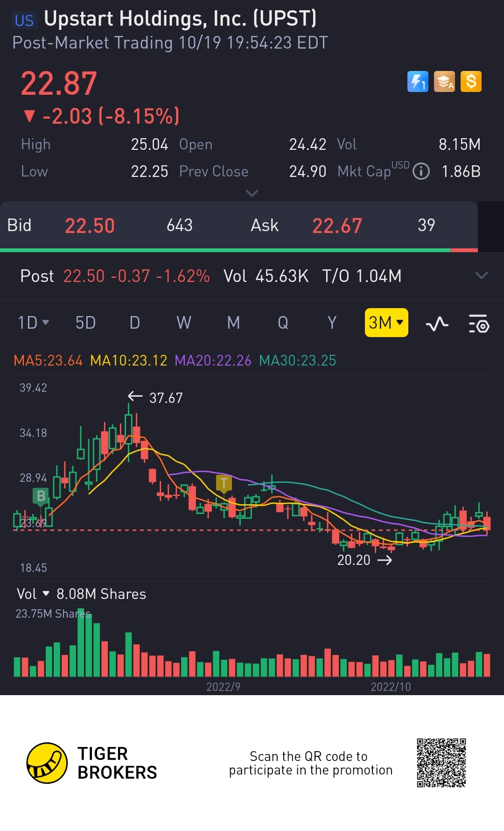Tap the green B marker on chart

(41, 497)
